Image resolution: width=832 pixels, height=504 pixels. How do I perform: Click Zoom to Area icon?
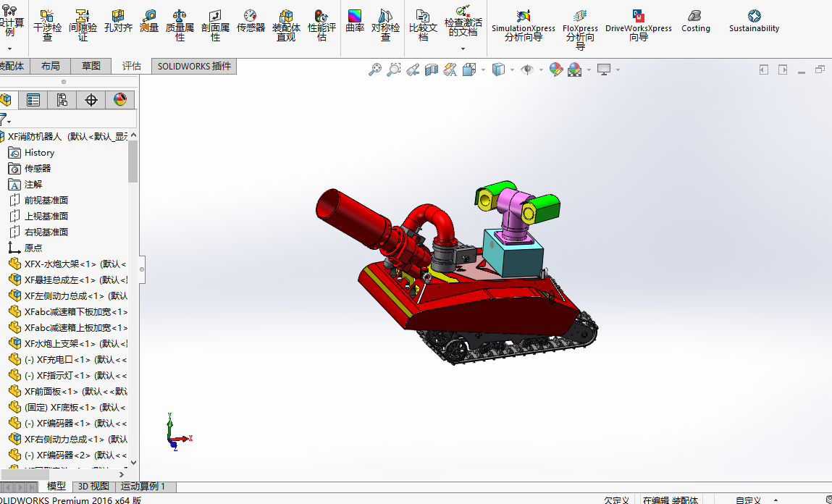394,70
